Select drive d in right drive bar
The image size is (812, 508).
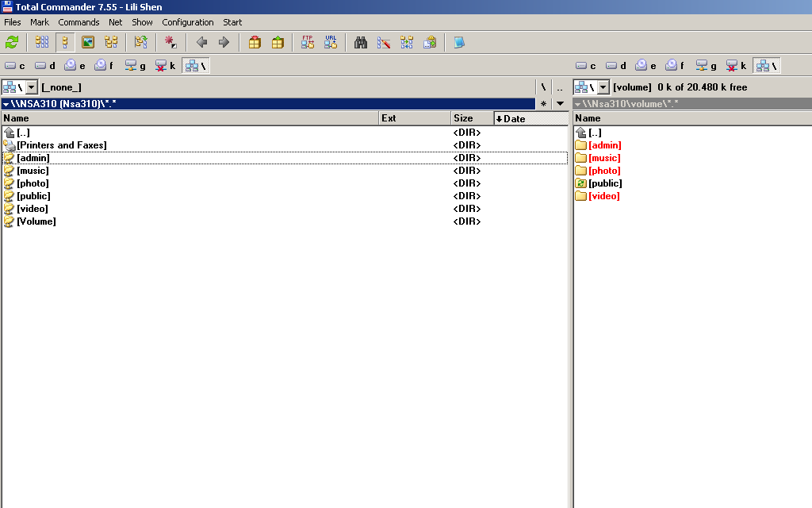[x=615, y=66]
